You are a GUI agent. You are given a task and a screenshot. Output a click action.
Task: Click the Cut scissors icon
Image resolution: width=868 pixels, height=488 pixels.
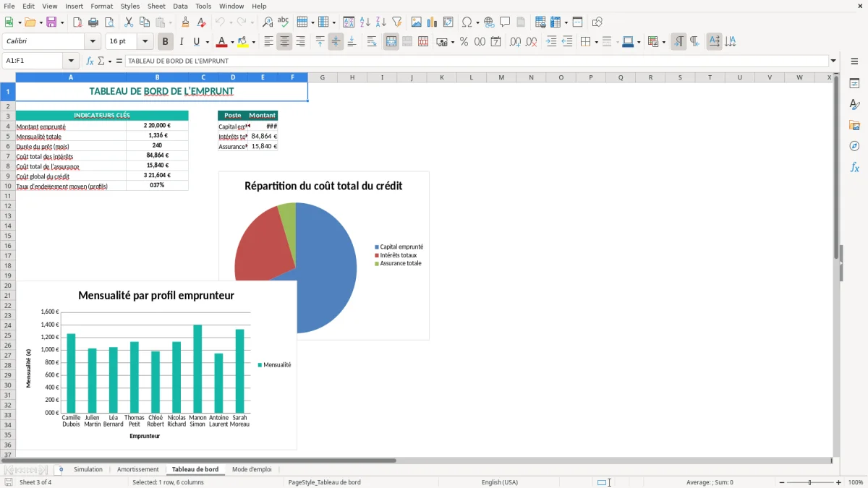point(129,22)
